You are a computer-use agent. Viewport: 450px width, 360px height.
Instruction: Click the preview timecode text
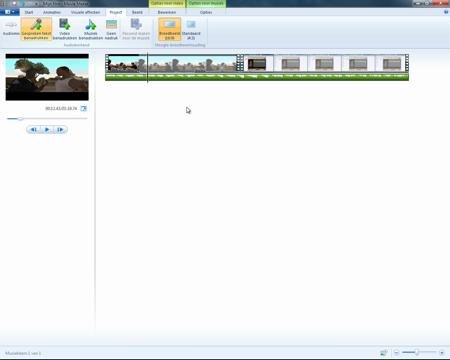coord(61,108)
